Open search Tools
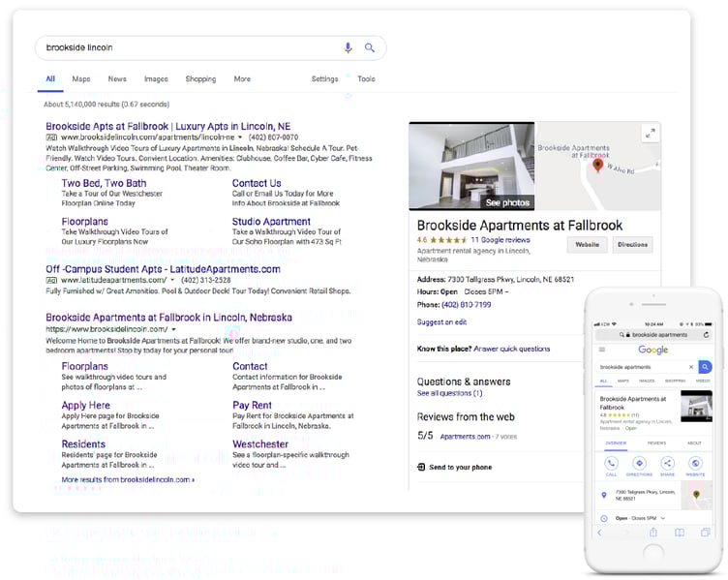 pyautogui.click(x=366, y=79)
